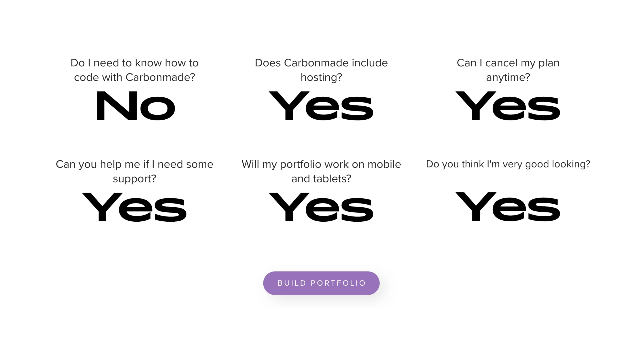The height and width of the screenshot is (348, 644).
Task: Click the 'Yes' under the good looking question
Action: pos(508,207)
